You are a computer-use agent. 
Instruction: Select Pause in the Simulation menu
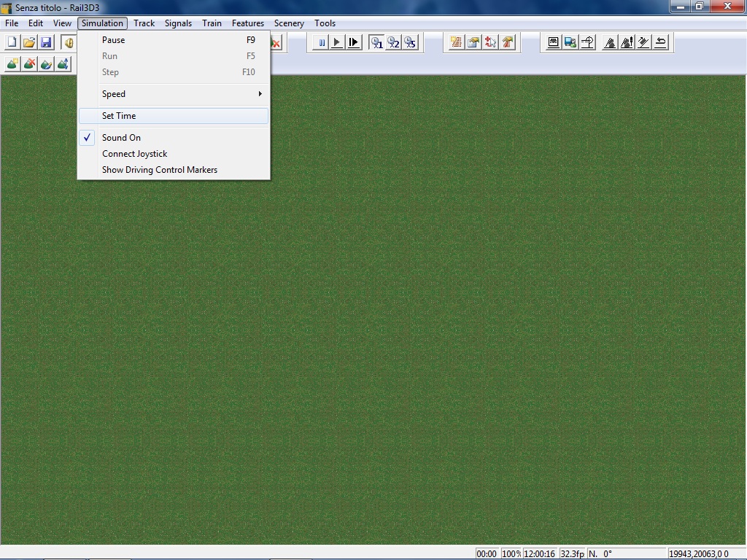[x=174, y=40]
